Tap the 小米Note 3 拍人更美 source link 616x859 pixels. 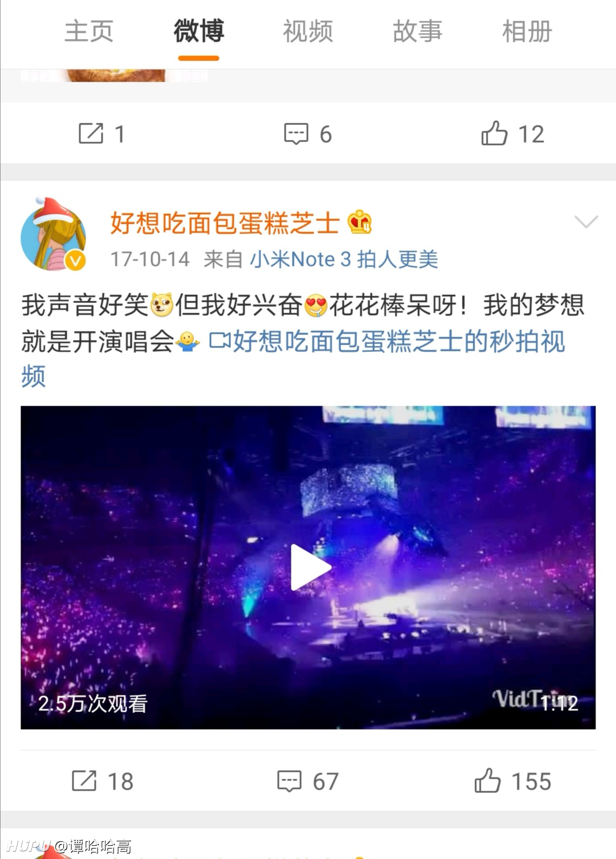(344, 260)
